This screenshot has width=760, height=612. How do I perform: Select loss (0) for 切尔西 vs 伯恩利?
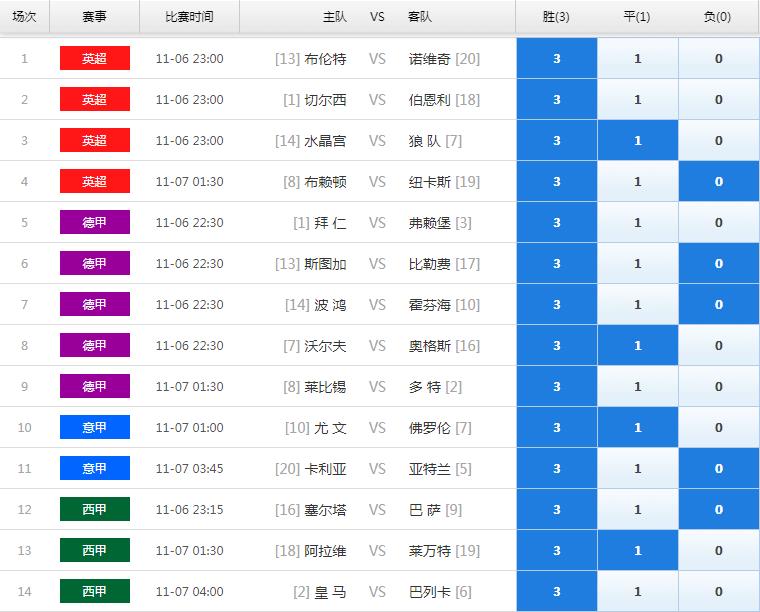(x=719, y=100)
